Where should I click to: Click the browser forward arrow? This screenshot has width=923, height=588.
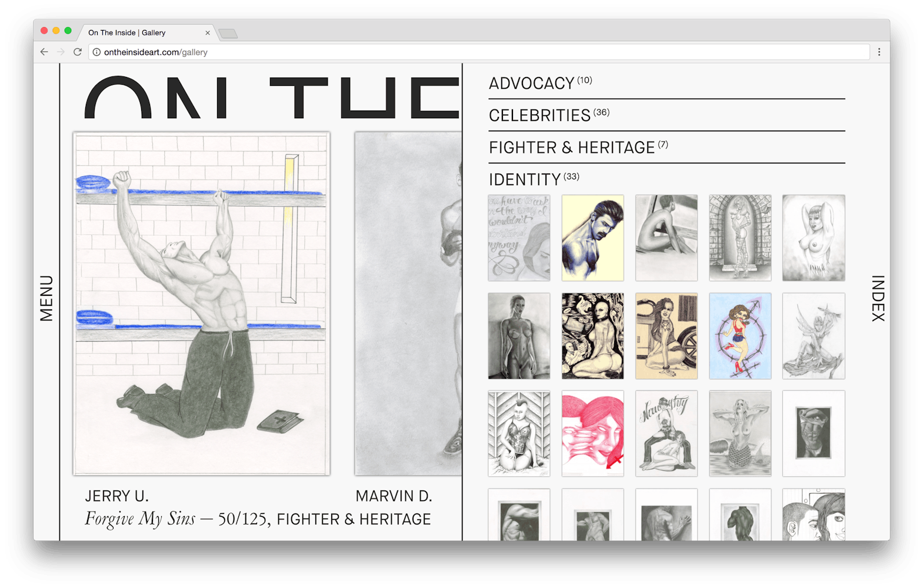click(61, 52)
